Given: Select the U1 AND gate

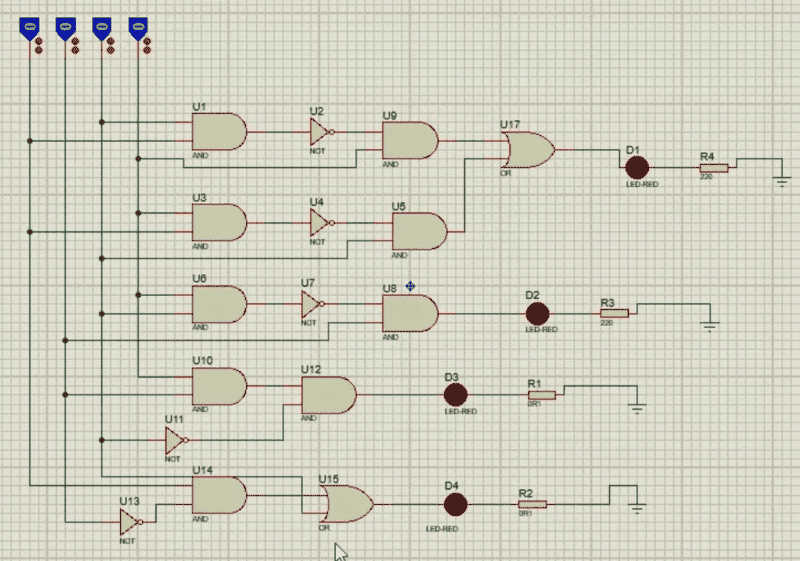Looking at the screenshot, I should coord(217,132).
